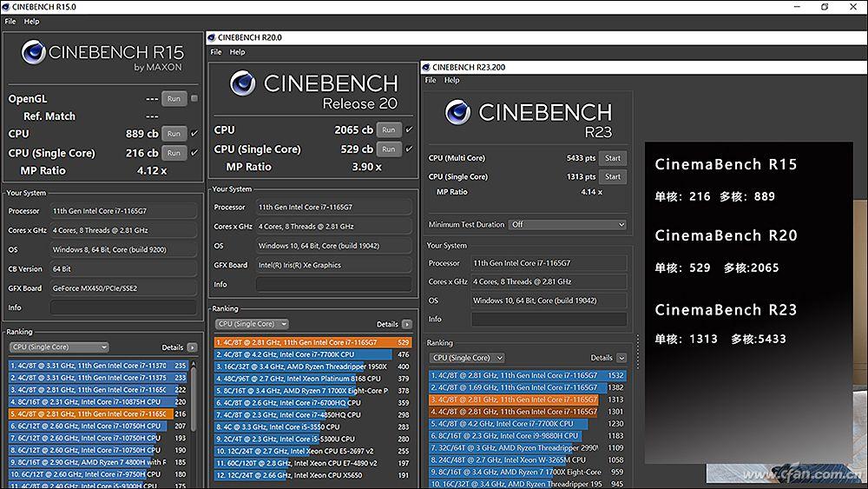The width and height of the screenshot is (868, 489).
Task: Click R23.200 title bar app icon
Action: (x=425, y=67)
